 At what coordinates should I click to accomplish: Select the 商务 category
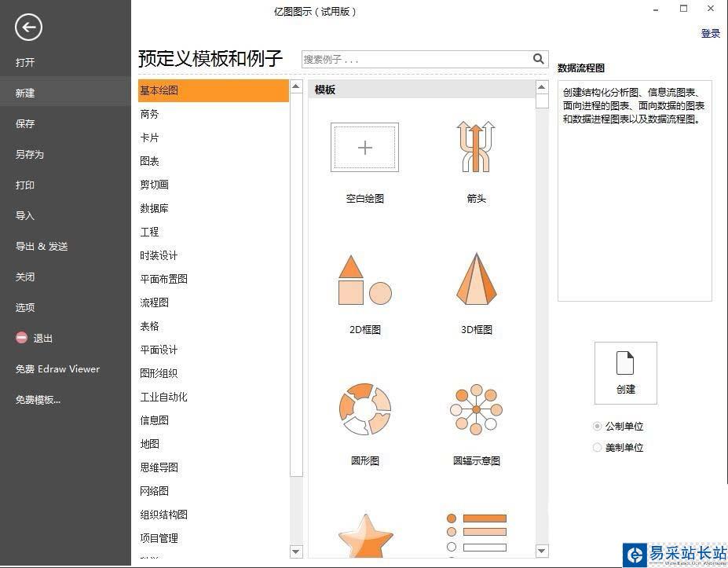coord(149,114)
